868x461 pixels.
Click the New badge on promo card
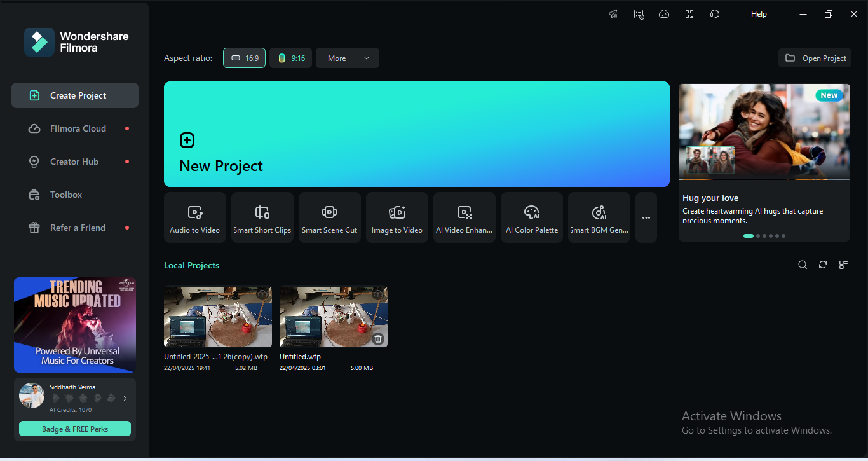(829, 95)
